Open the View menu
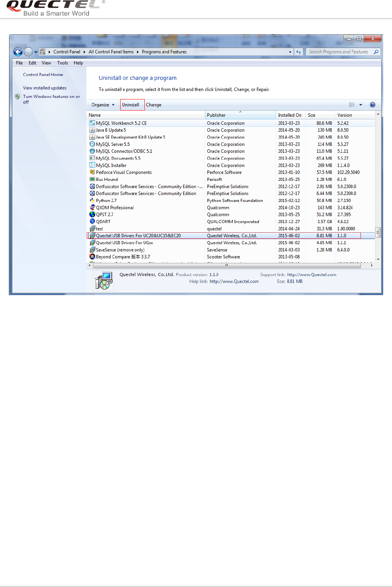Screen dimensions: 392x587 tap(46, 63)
